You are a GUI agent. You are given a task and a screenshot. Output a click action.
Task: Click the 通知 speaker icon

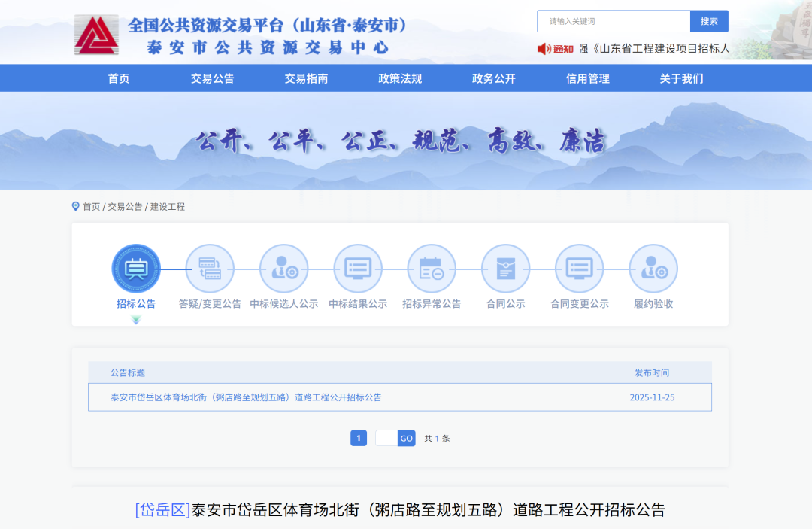tap(544, 49)
